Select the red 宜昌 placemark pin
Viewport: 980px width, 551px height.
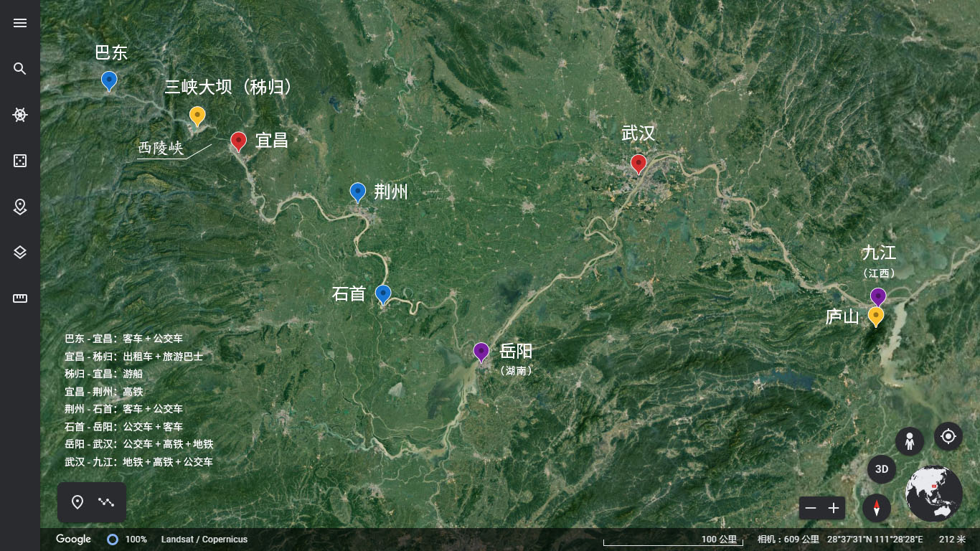239,142
